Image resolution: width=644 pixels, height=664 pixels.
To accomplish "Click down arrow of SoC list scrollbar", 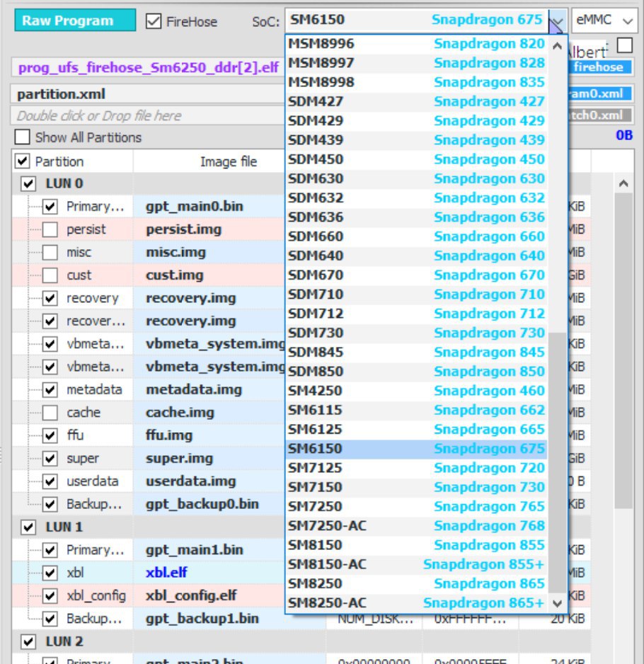I will [x=557, y=603].
